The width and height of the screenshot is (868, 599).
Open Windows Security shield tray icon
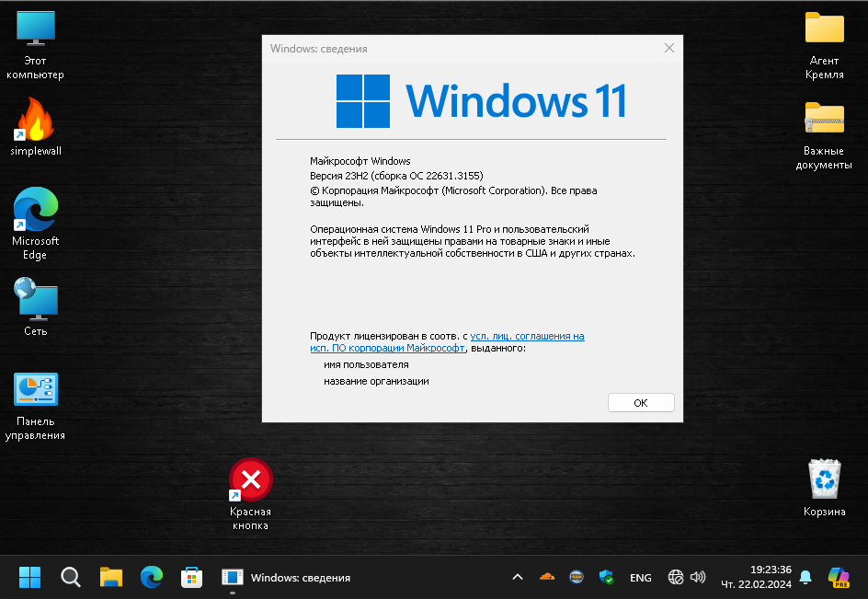[x=606, y=577]
